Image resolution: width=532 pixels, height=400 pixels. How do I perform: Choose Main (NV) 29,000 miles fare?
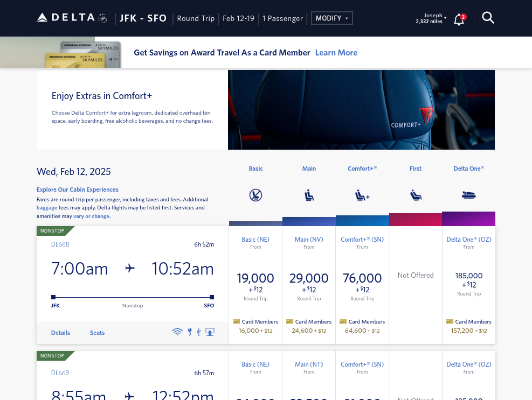[309, 285]
